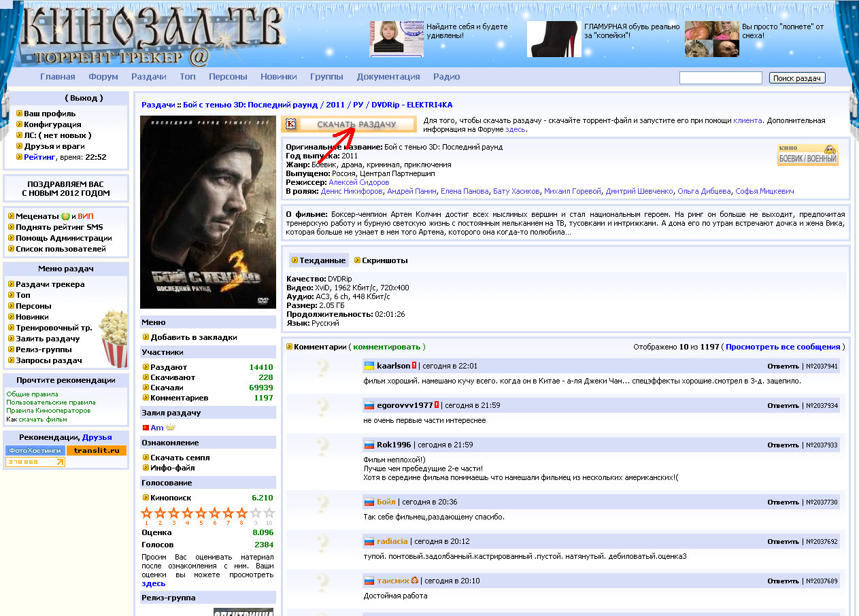Switch to the Скриншоты tab

point(384,260)
